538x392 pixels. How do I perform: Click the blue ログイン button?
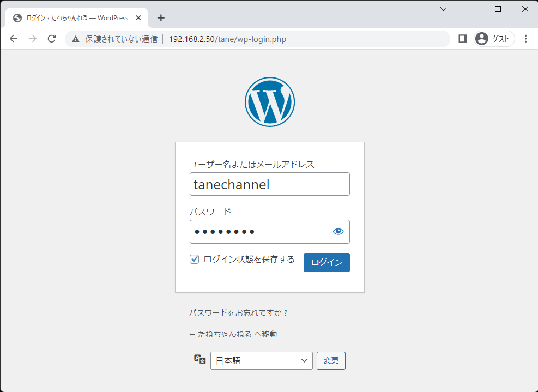327,263
